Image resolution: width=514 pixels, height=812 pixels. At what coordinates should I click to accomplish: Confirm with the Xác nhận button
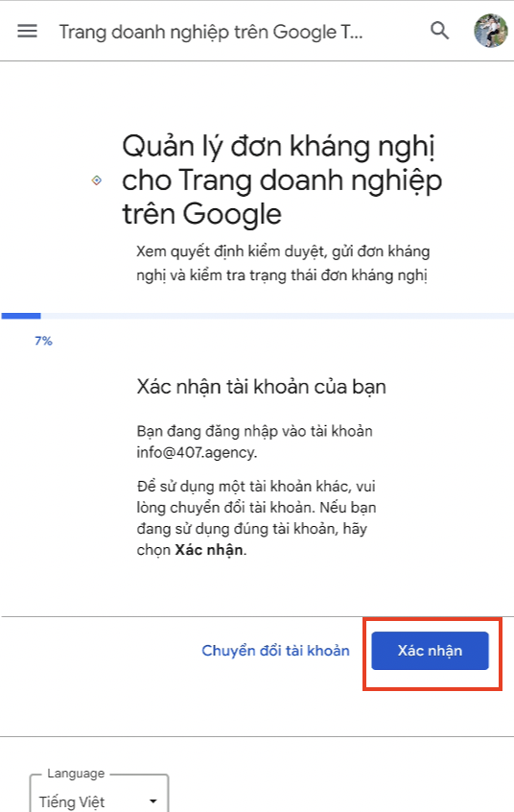[430, 651]
